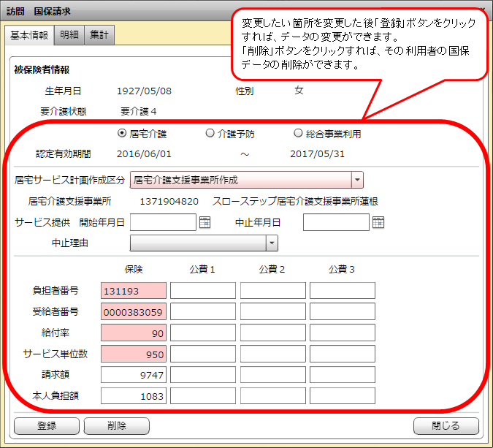The width and height of the screenshot is (493, 448).
Task: Switch to the 集計 tab
Action: coord(99,36)
